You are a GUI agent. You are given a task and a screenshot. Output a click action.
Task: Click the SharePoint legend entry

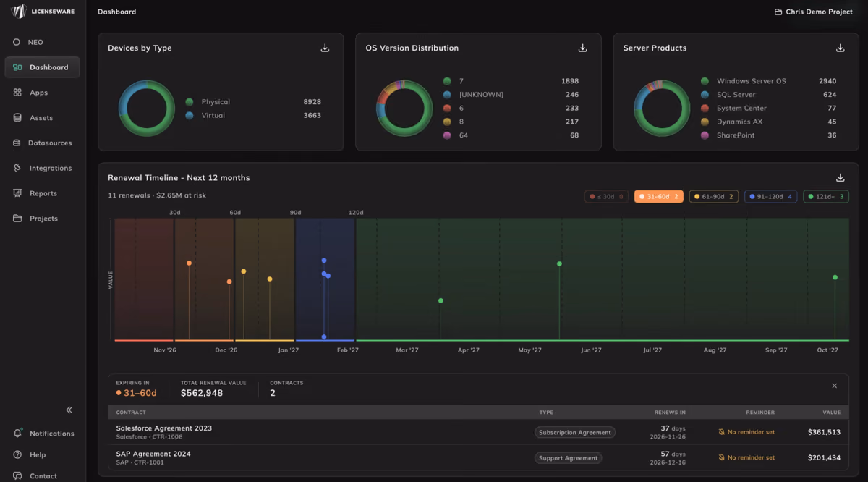pyautogui.click(x=768, y=135)
